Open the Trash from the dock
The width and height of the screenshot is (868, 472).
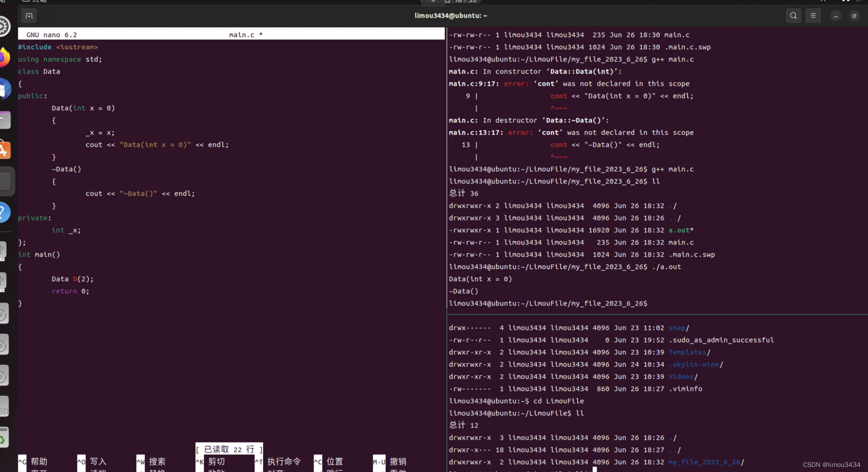click(x=4, y=438)
